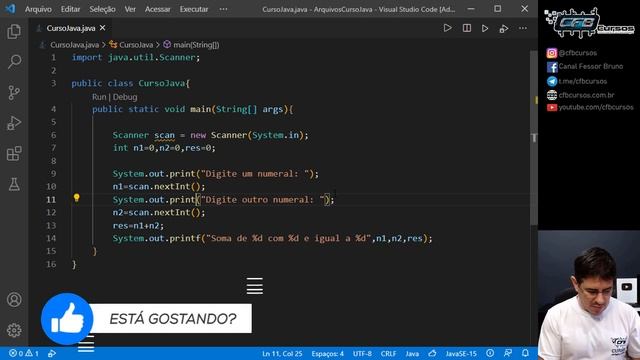Change indentation via Espaços: 4
The height and width of the screenshot is (360, 640).
[x=328, y=353]
